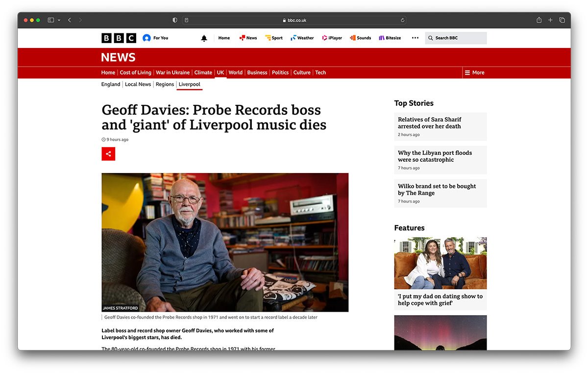Open Wilko brand bought by The Range story
The image size is (588, 373).
click(437, 189)
